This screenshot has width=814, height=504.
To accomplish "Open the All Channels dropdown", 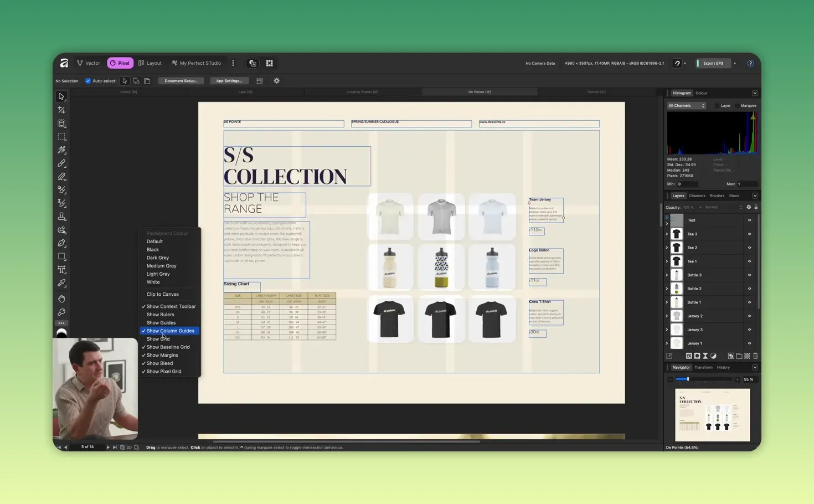I will (686, 106).
